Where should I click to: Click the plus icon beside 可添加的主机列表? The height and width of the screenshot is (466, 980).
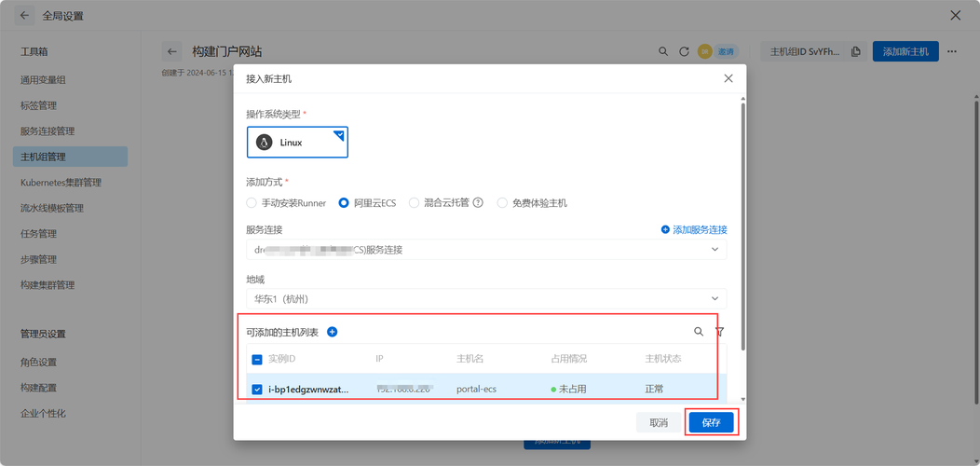tap(333, 332)
